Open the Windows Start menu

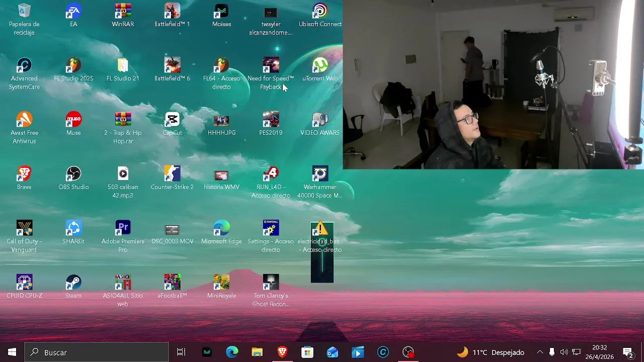coord(12,352)
